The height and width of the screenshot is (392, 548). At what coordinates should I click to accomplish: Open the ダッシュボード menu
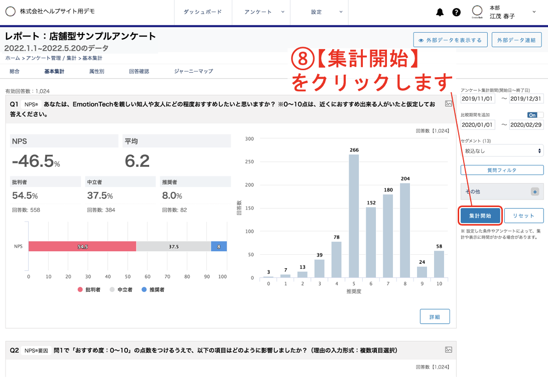click(203, 12)
